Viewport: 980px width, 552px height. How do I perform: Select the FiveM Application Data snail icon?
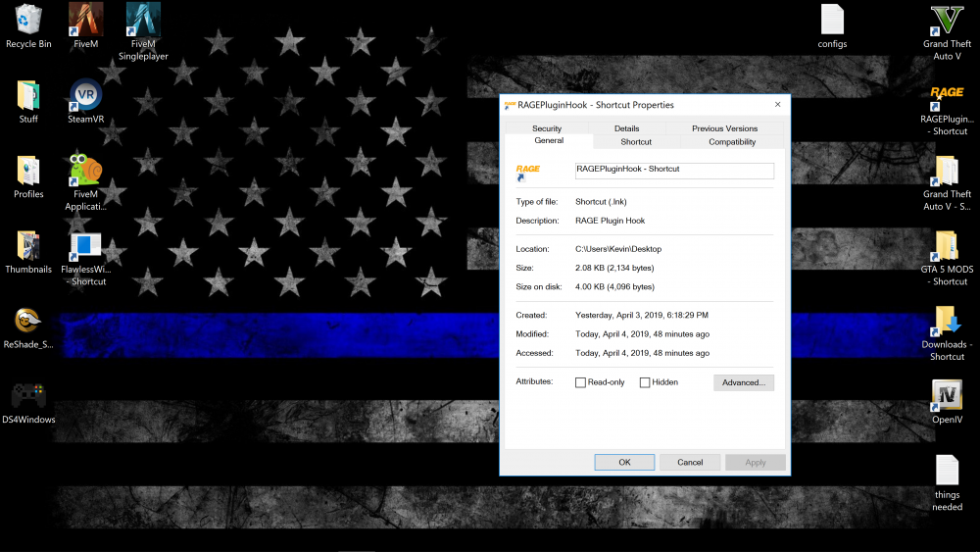pyautogui.click(x=85, y=170)
